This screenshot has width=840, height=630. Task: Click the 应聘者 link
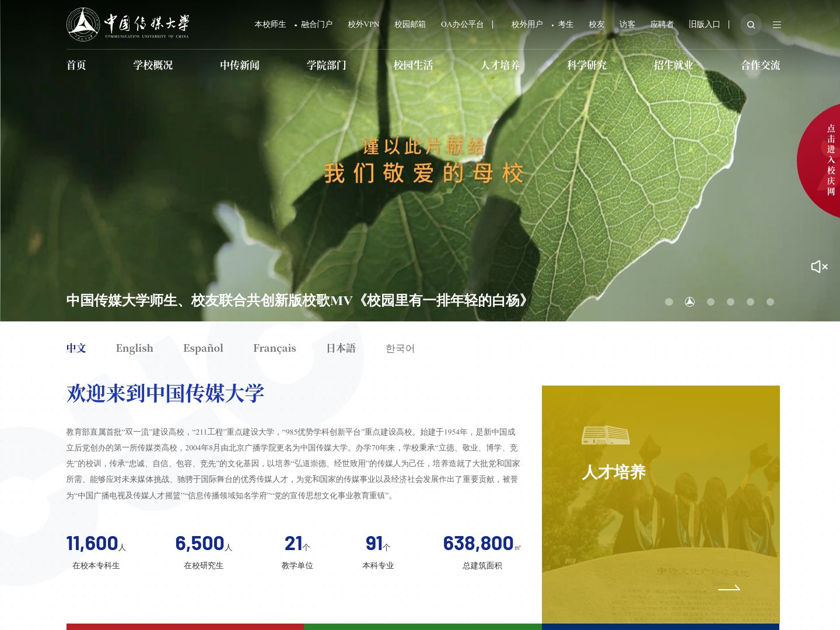(662, 24)
